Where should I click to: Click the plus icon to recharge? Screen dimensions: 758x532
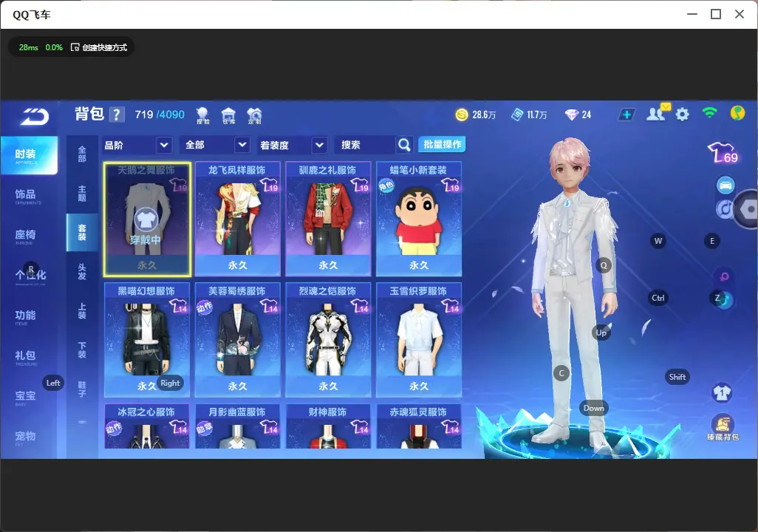click(x=626, y=115)
